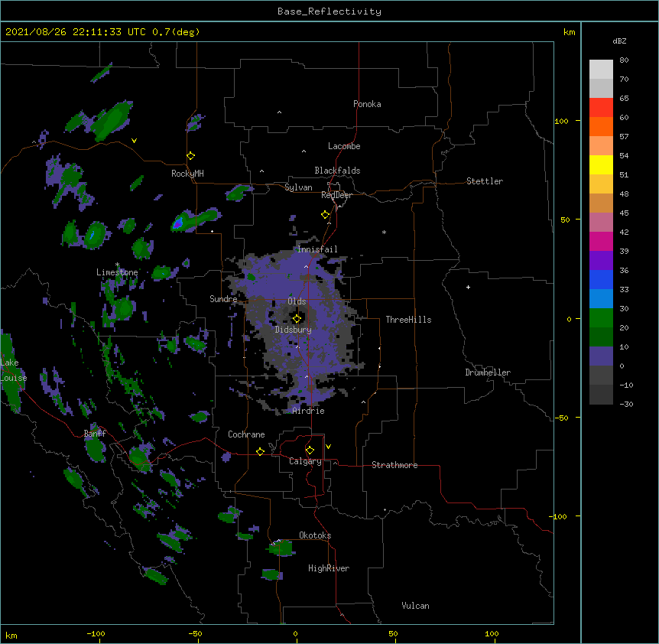Click the dBZ legend heading
The width and height of the screenshot is (659, 644).
pos(619,41)
